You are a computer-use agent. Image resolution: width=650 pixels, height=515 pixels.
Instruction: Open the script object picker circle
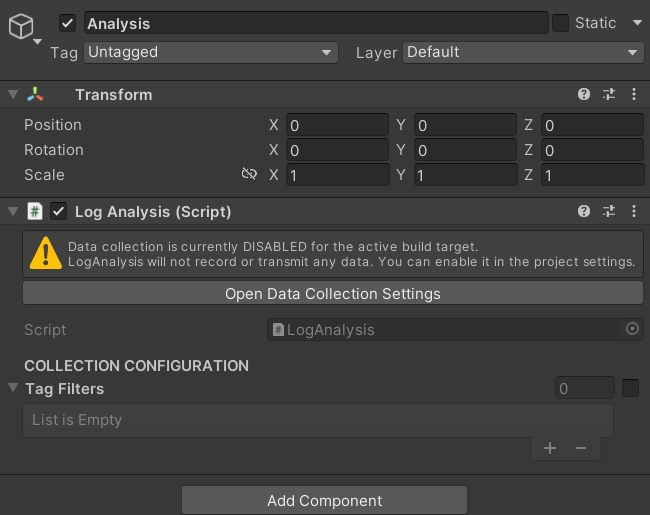click(632, 329)
